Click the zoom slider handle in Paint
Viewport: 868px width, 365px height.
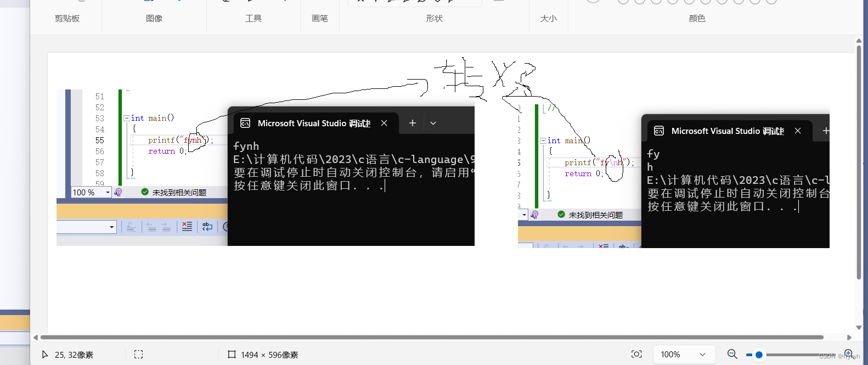[x=759, y=355]
